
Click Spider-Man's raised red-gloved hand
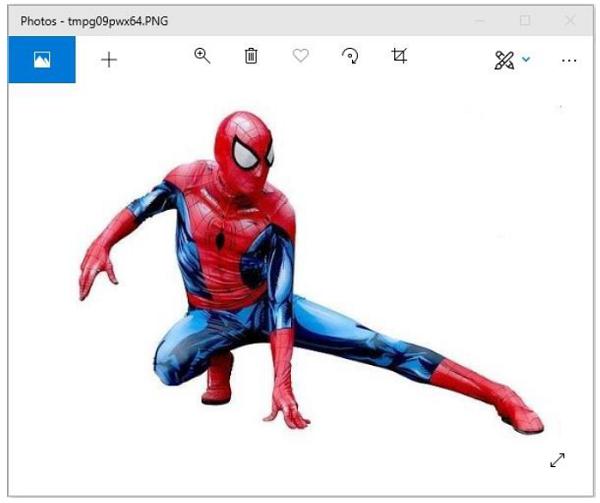pyautogui.click(x=96, y=266)
